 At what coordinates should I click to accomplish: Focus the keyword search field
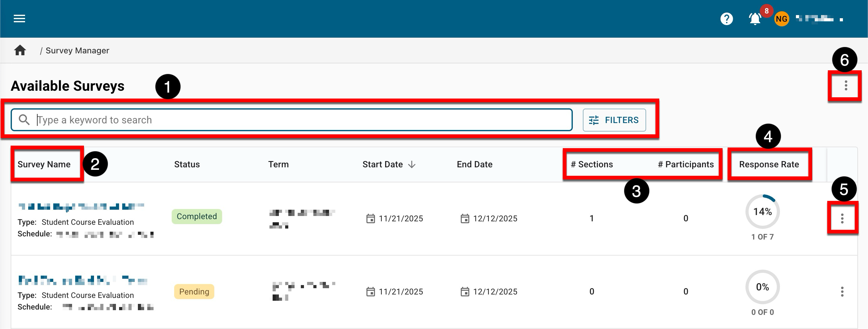click(x=303, y=120)
